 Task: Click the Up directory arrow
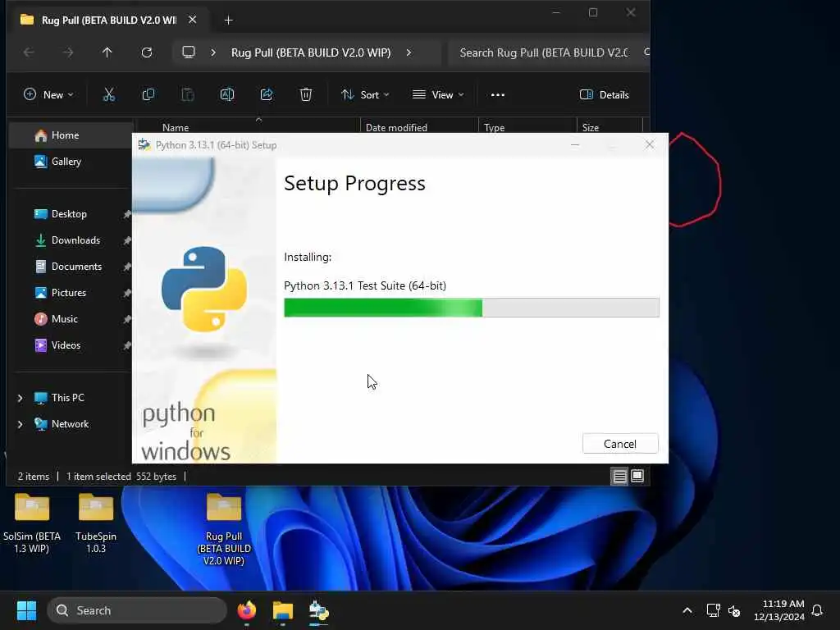pos(107,52)
